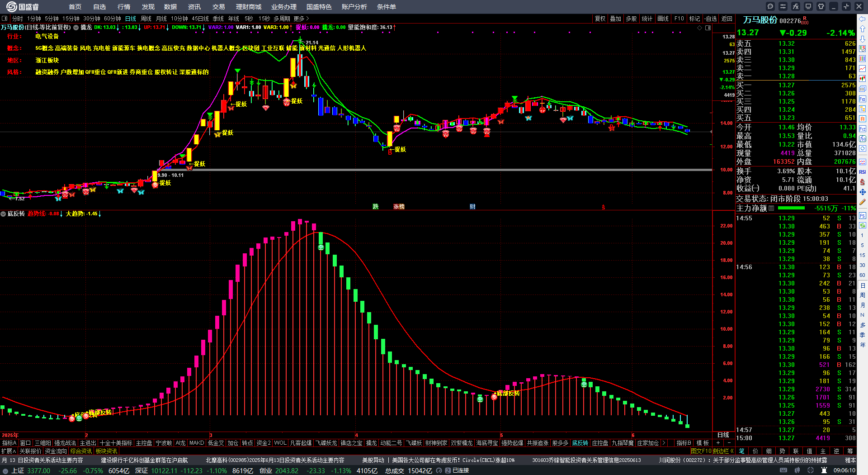
Task: Switch to the 周线 period tab
Action: point(146,19)
